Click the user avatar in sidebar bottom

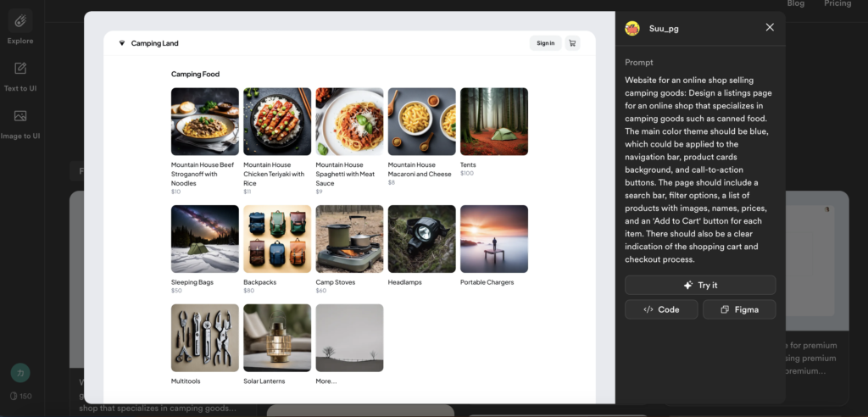point(20,373)
